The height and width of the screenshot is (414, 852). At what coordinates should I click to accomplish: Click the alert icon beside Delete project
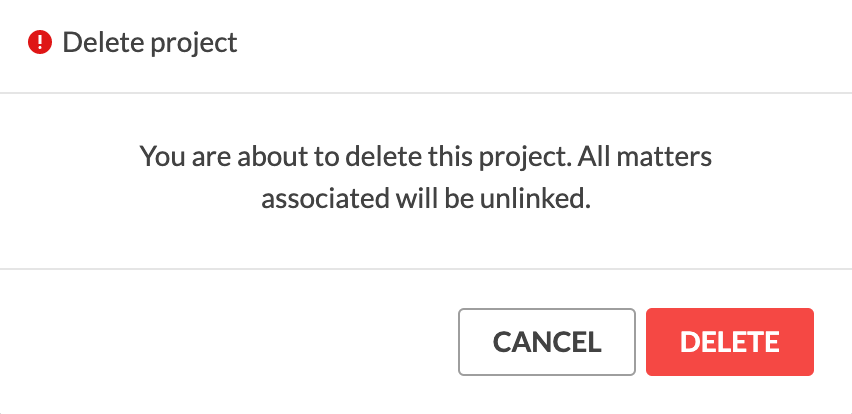tap(40, 42)
